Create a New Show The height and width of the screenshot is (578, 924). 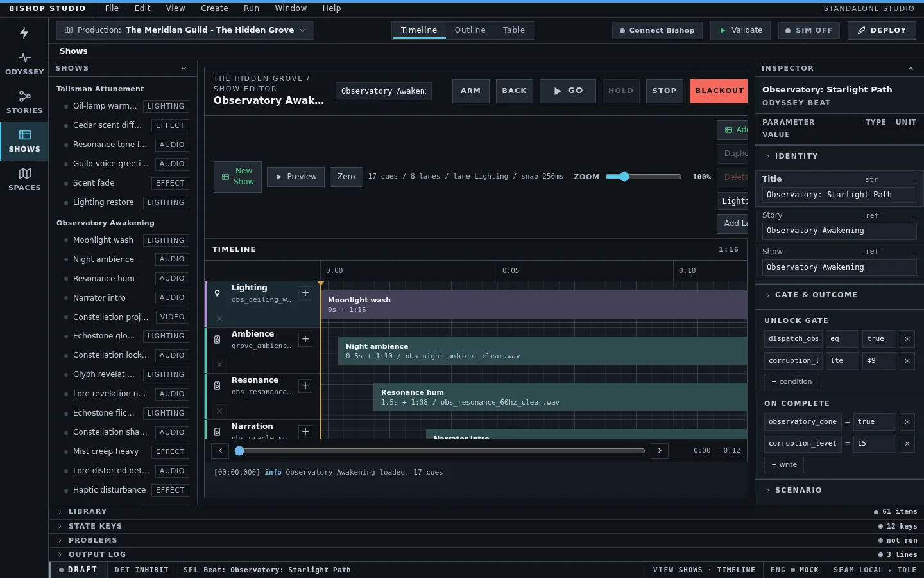click(237, 177)
